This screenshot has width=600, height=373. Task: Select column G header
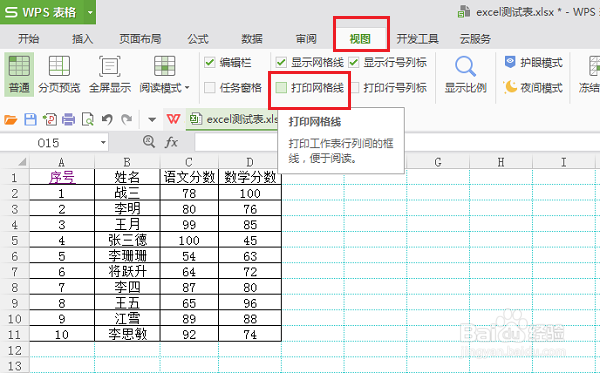pos(438,162)
